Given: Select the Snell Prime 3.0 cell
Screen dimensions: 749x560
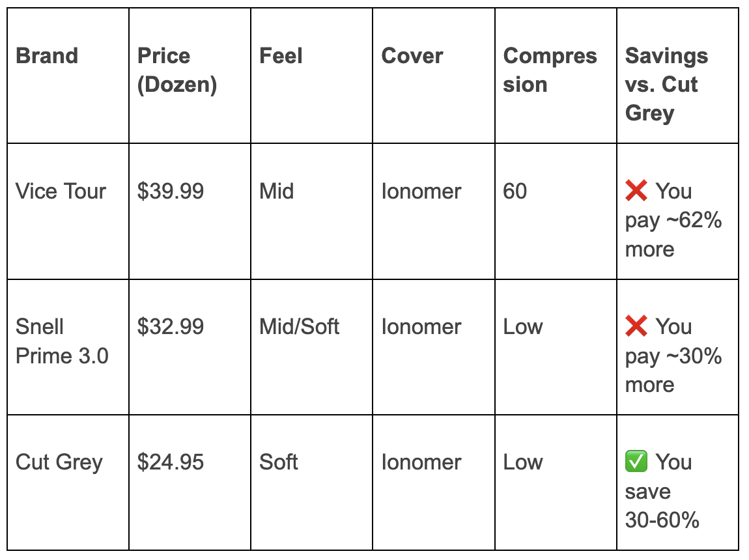Looking at the screenshot, I should [68, 347].
